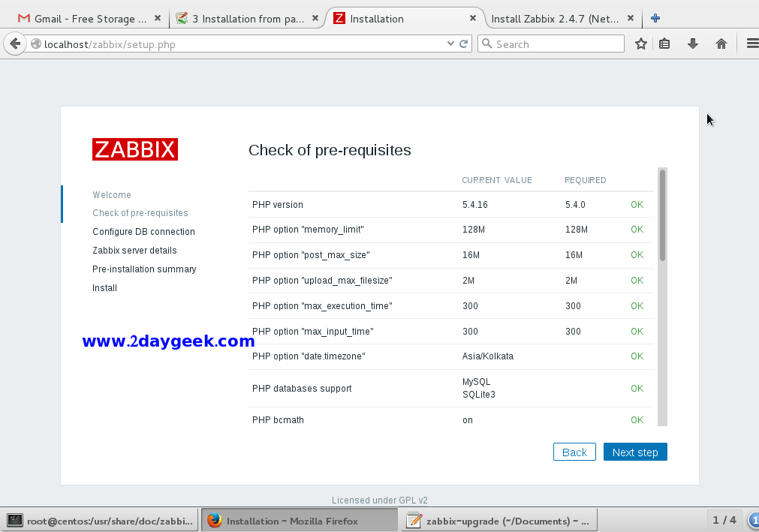Click the PHP version row label
This screenshot has height=532, width=759.
[278, 205]
